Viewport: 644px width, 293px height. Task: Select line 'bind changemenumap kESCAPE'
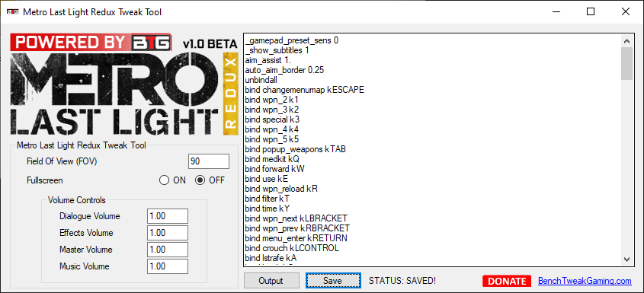coord(304,90)
